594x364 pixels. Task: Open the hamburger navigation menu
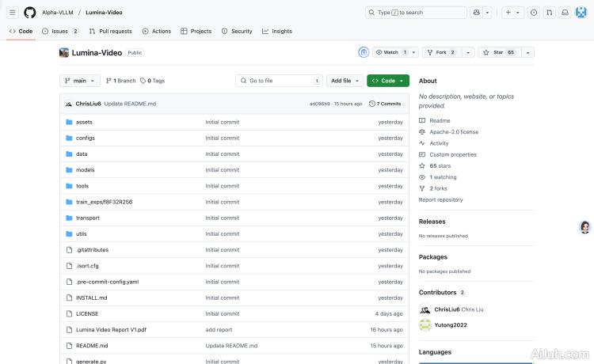point(13,13)
